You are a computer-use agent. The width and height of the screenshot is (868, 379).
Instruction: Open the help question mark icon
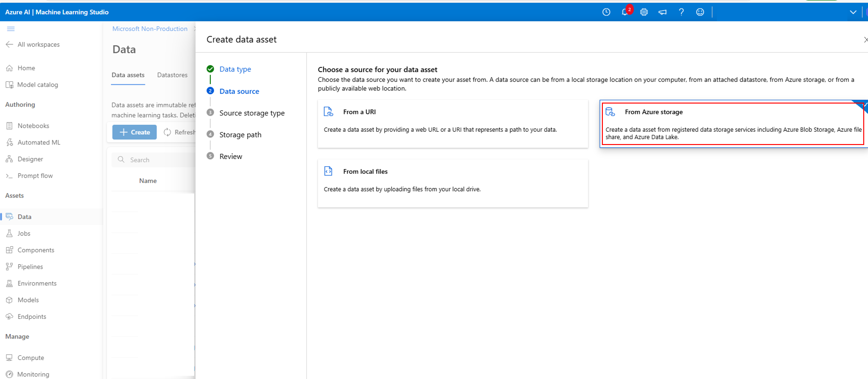tap(681, 12)
